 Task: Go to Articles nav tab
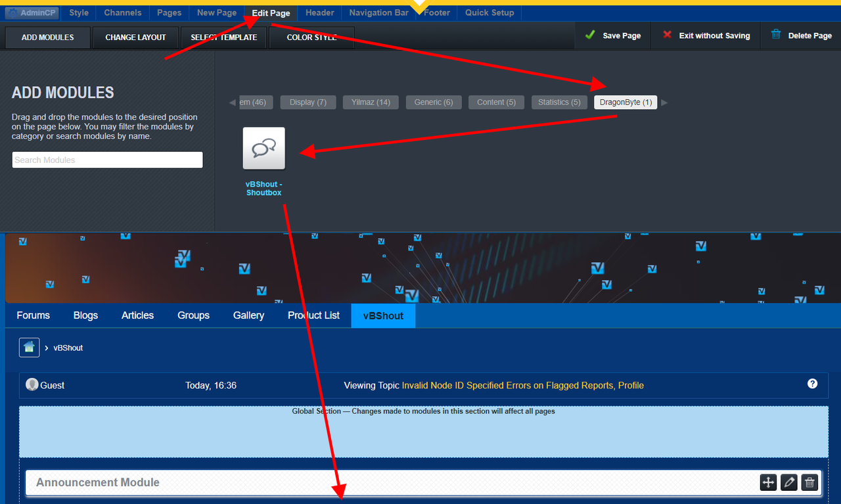click(x=137, y=315)
